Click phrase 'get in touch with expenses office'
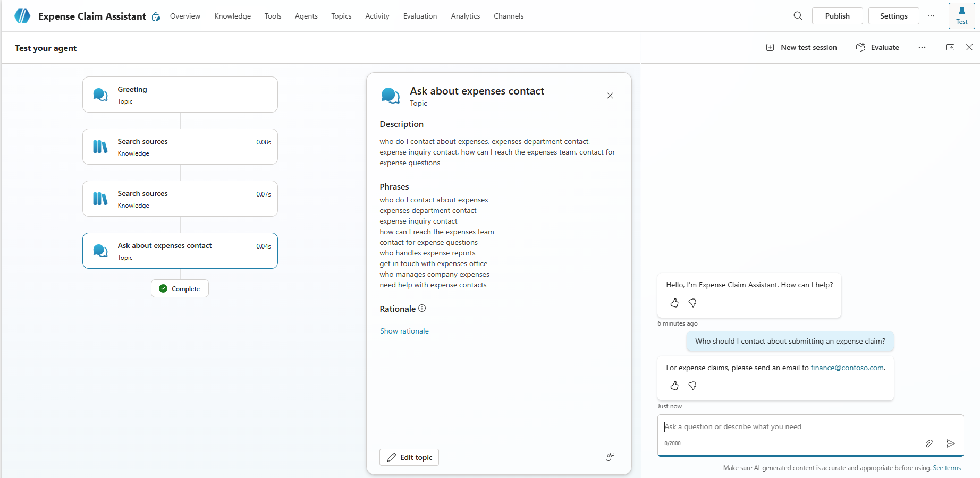The width and height of the screenshot is (980, 478). click(x=433, y=263)
